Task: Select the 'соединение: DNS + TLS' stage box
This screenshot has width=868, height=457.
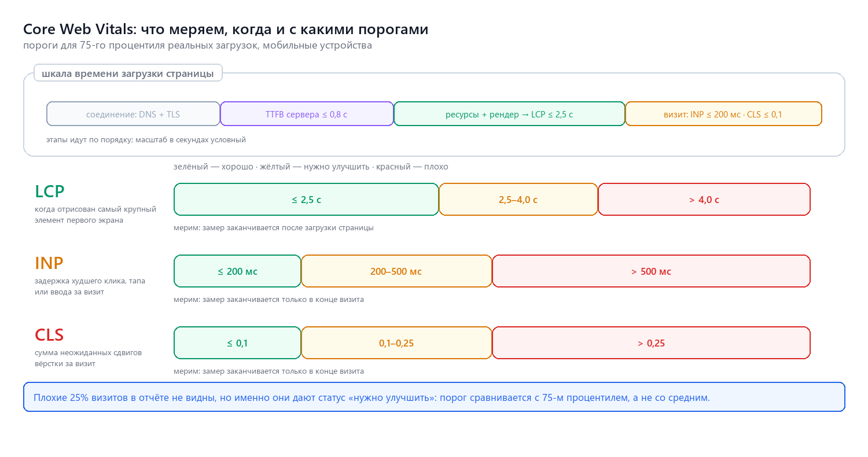Action: pos(133,114)
